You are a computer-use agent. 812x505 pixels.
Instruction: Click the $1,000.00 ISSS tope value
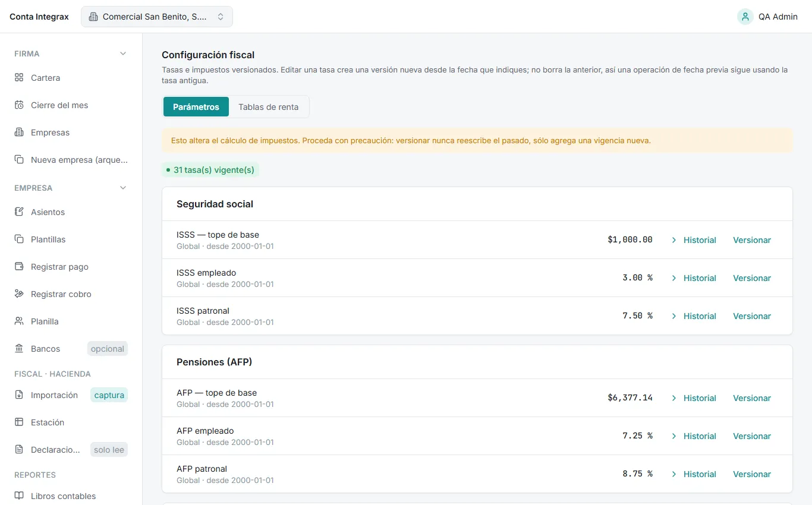pos(630,240)
